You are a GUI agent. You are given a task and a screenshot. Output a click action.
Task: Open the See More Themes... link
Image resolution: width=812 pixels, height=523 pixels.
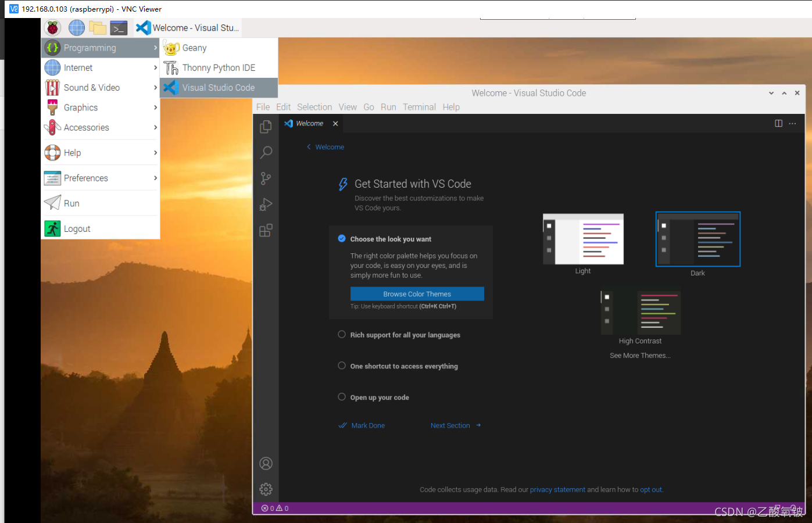640,356
